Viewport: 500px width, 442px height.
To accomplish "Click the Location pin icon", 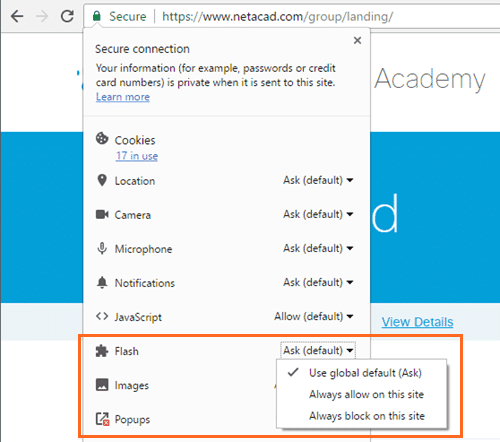I will click(102, 180).
